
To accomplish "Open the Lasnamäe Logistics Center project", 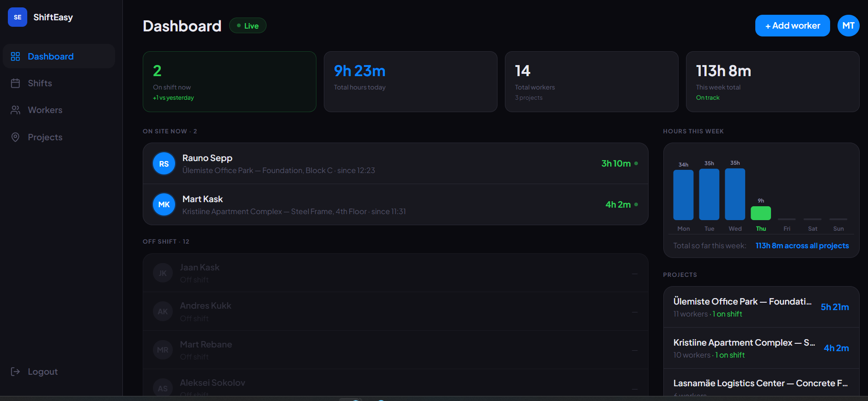I will click(761, 383).
